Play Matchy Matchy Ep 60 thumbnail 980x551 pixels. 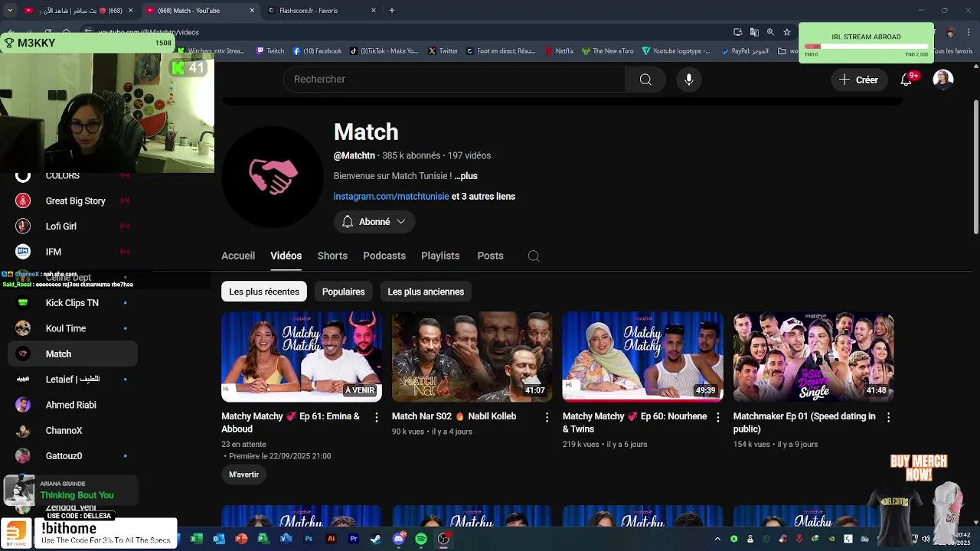pyautogui.click(x=643, y=357)
